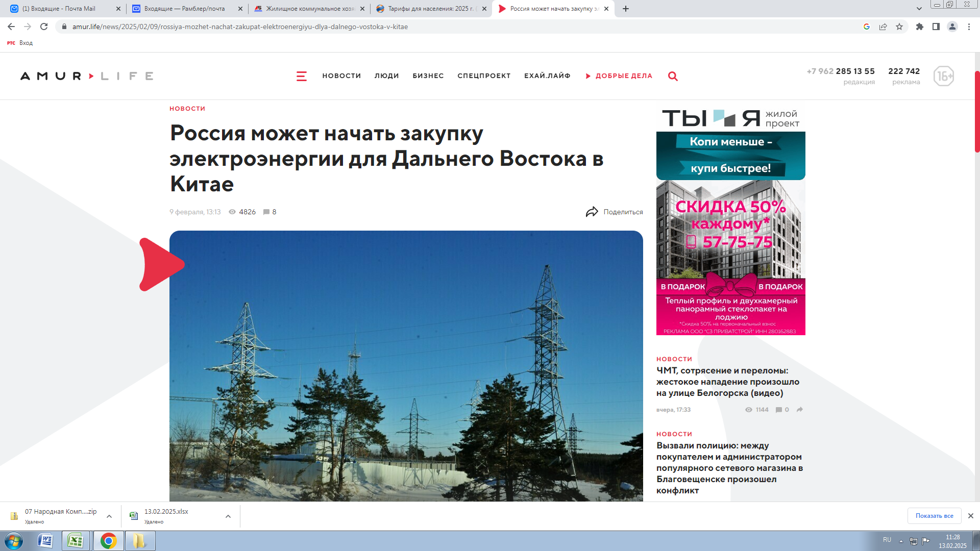The width and height of the screenshot is (980, 551).
Task: Open news link about ЧМТ in Belogorsk
Action: coord(727,382)
